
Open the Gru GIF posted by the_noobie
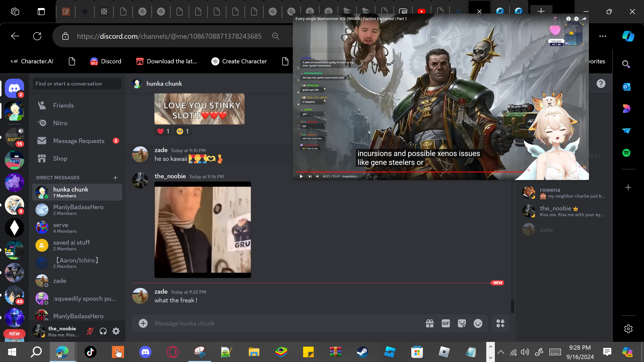click(203, 230)
